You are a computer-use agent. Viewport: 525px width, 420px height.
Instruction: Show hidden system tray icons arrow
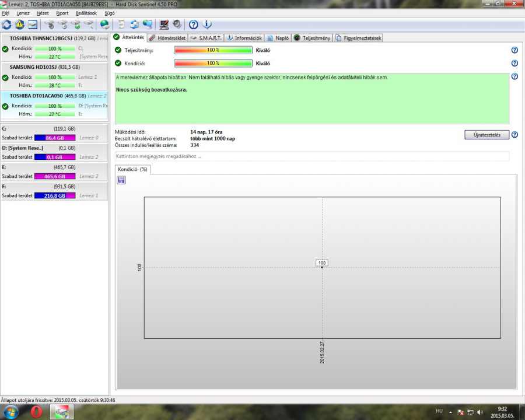450,412
